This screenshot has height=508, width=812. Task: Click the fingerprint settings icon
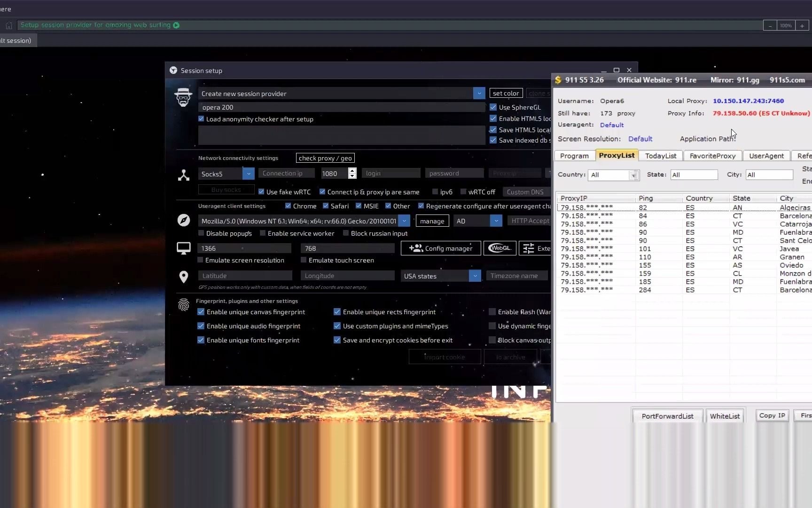tap(184, 305)
